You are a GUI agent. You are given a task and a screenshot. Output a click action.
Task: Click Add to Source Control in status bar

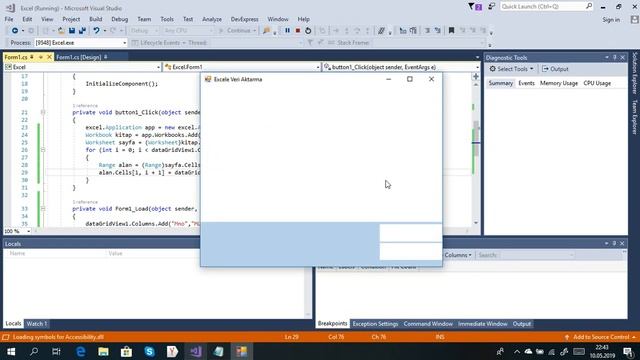(601, 337)
